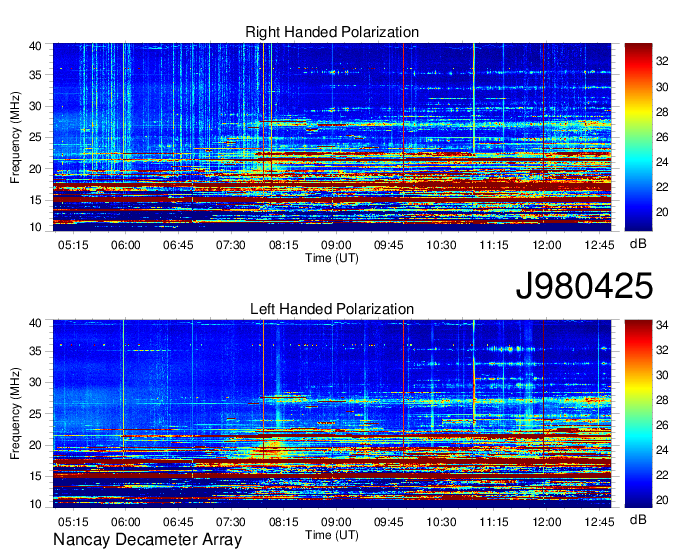Click 24 dB tick on Right Handed colorbar
This screenshot has width=680, height=552.
pos(662,162)
